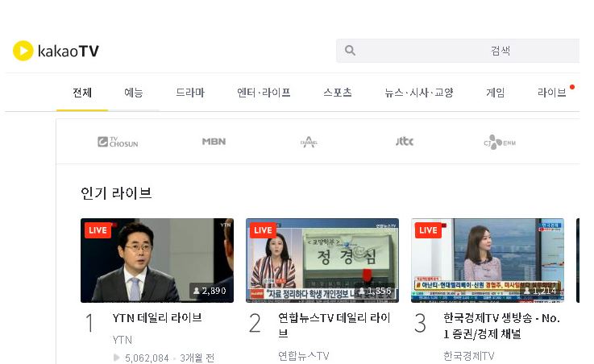Open the Channel A logo

[x=309, y=142]
